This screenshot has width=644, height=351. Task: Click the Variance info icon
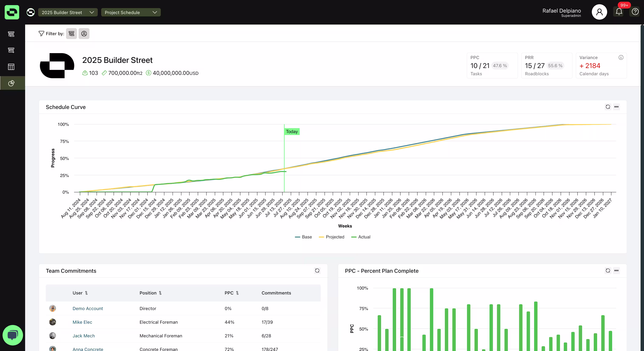tap(621, 57)
